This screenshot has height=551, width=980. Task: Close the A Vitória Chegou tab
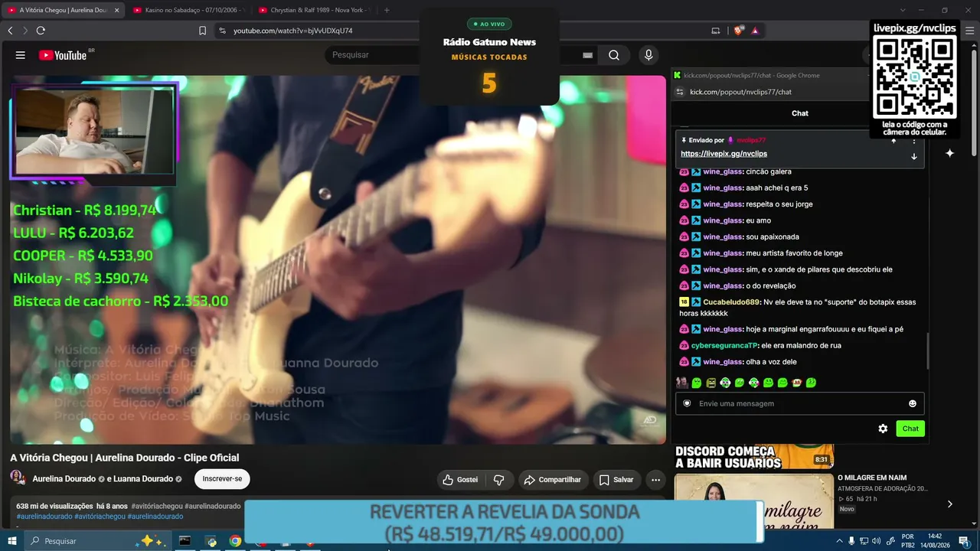pos(116,10)
